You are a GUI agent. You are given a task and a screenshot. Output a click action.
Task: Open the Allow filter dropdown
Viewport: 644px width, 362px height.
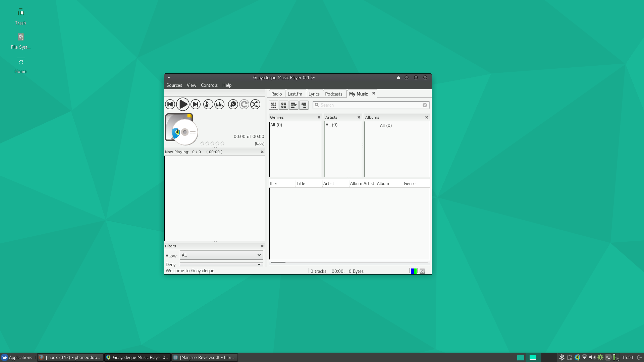coord(221,255)
